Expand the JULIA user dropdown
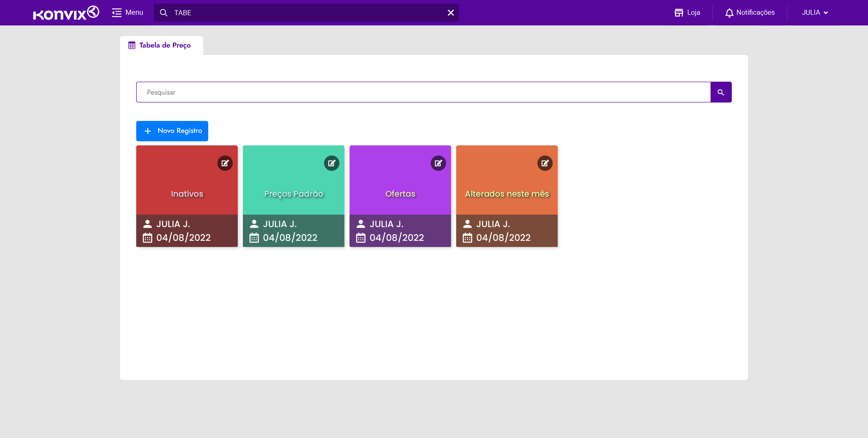This screenshot has width=868, height=438. 814,12
